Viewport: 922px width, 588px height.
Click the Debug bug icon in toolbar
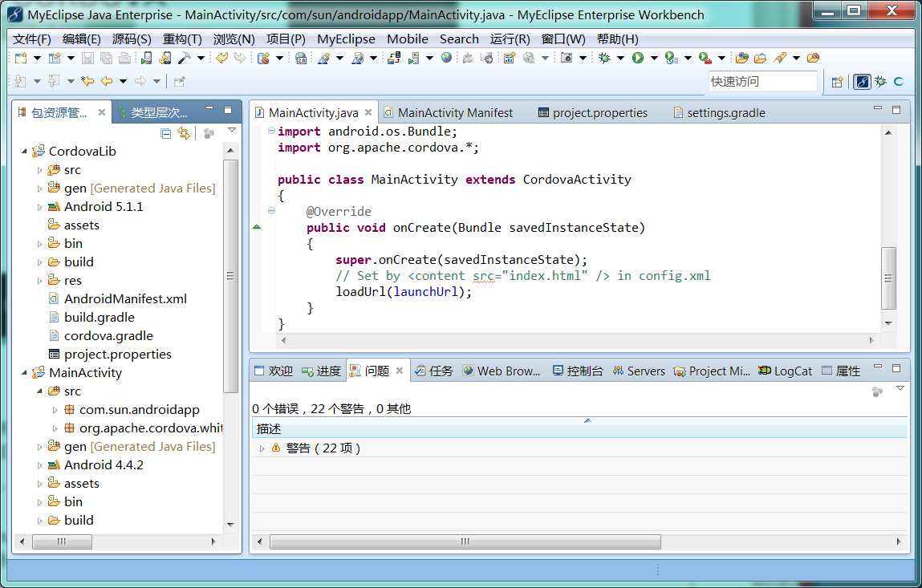point(604,58)
